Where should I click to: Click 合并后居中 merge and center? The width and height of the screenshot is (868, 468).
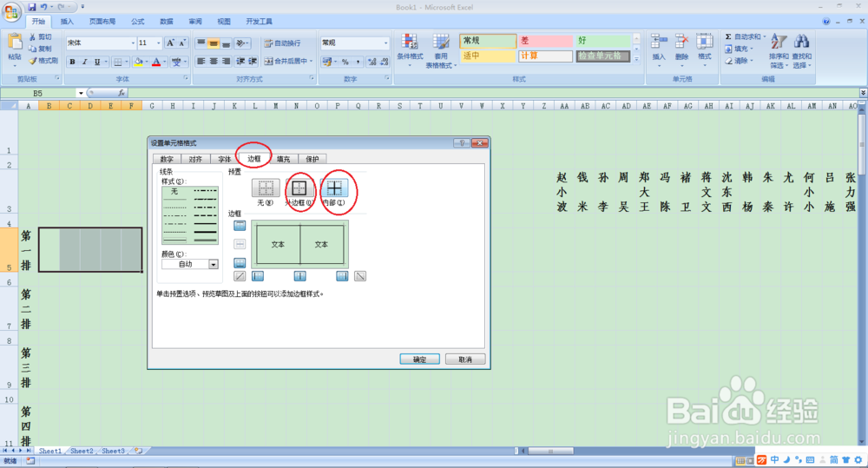(x=285, y=61)
